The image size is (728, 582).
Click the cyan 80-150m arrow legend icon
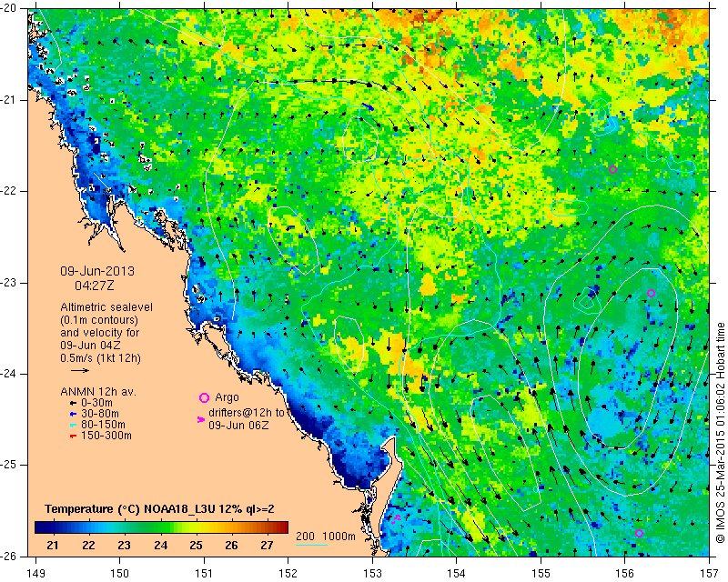[x=73, y=425]
